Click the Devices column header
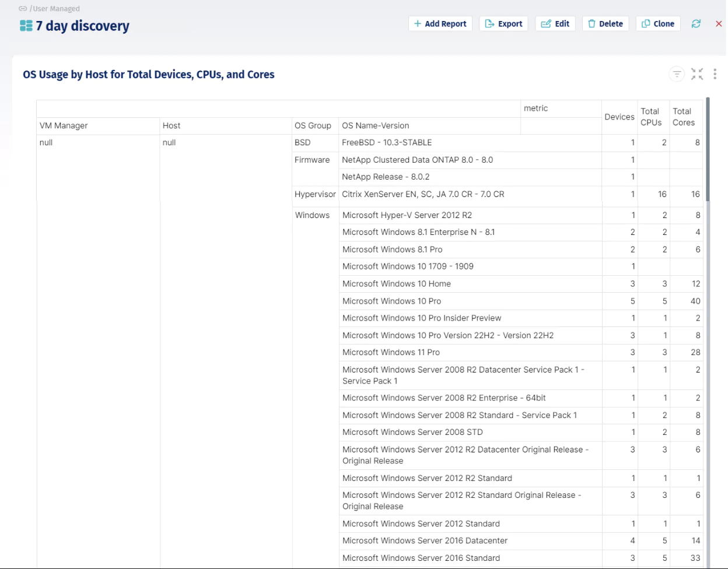 [x=619, y=117]
